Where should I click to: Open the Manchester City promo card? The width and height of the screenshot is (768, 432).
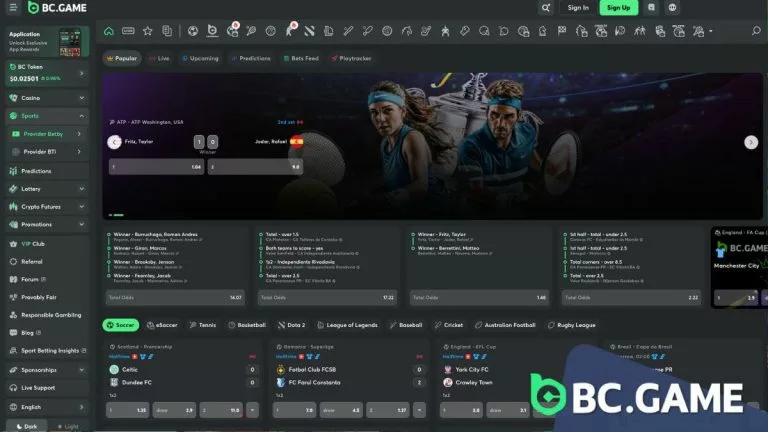(739, 267)
